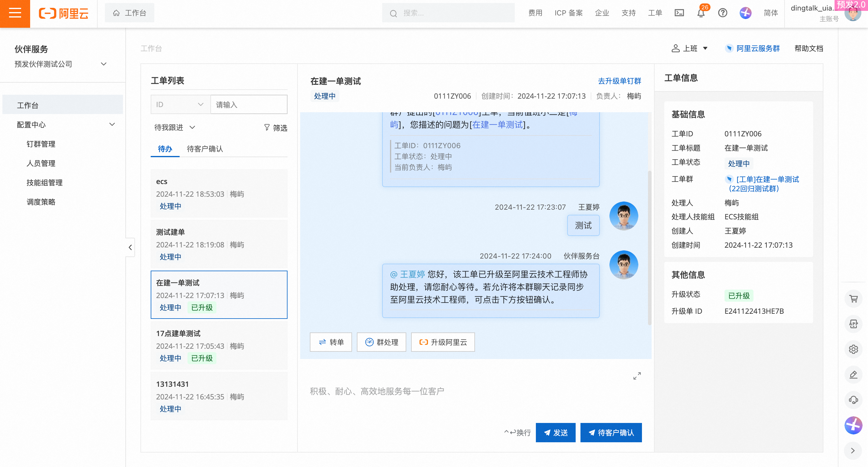The height and width of the screenshot is (467, 868).
Task: Click the 发送 send button
Action: (555, 433)
